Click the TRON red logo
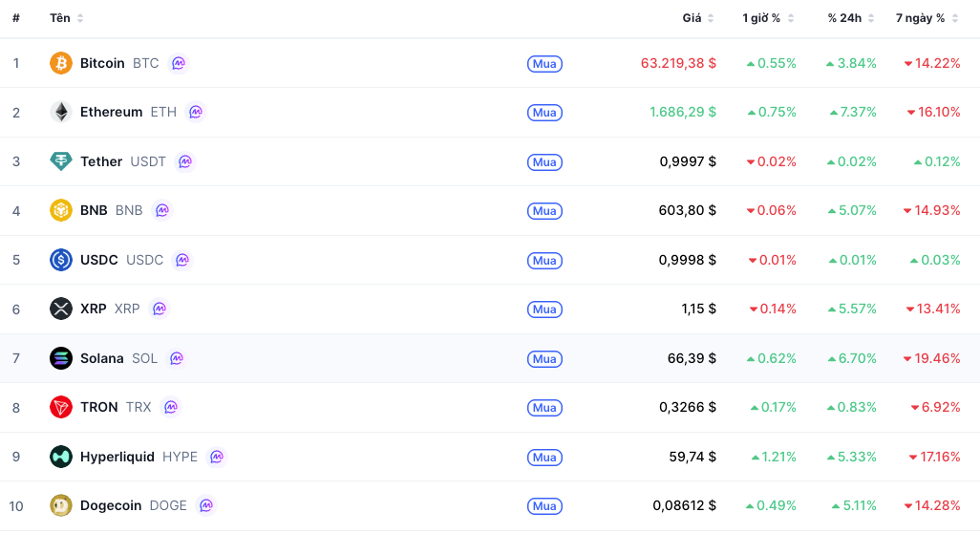Image resolution: width=980 pixels, height=534 pixels. tap(60, 407)
